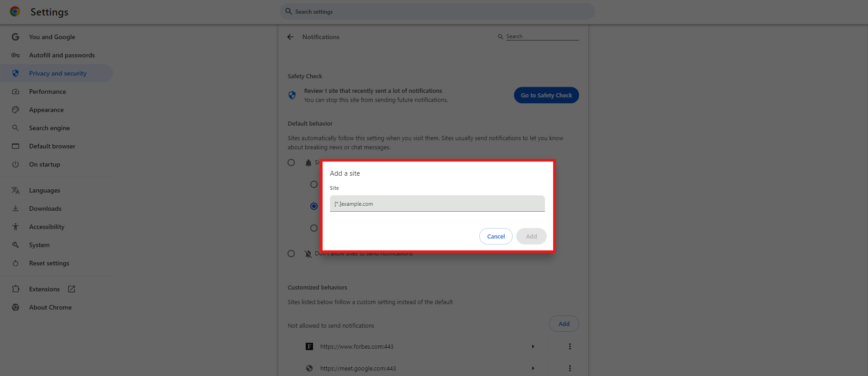
Task: Click the Search settings field
Action: coord(437,11)
